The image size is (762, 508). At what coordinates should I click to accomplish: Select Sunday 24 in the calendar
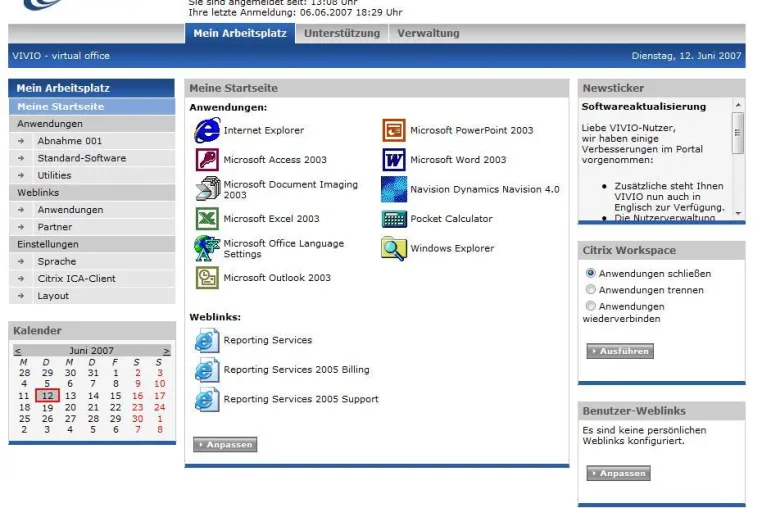(159, 407)
